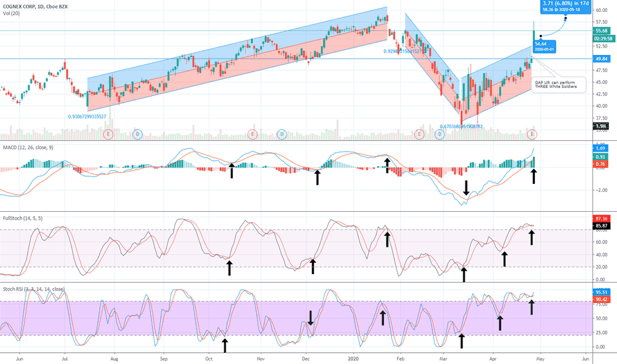The width and height of the screenshot is (617, 364).
Task: Click the 0.6703686 channel value near March
Action: pyautogui.click(x=461, y=126)
